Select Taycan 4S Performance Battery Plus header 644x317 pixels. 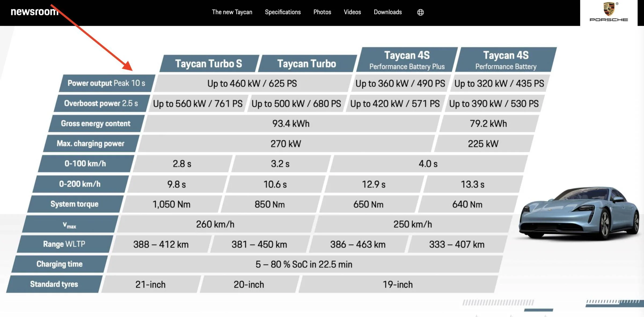407,59
